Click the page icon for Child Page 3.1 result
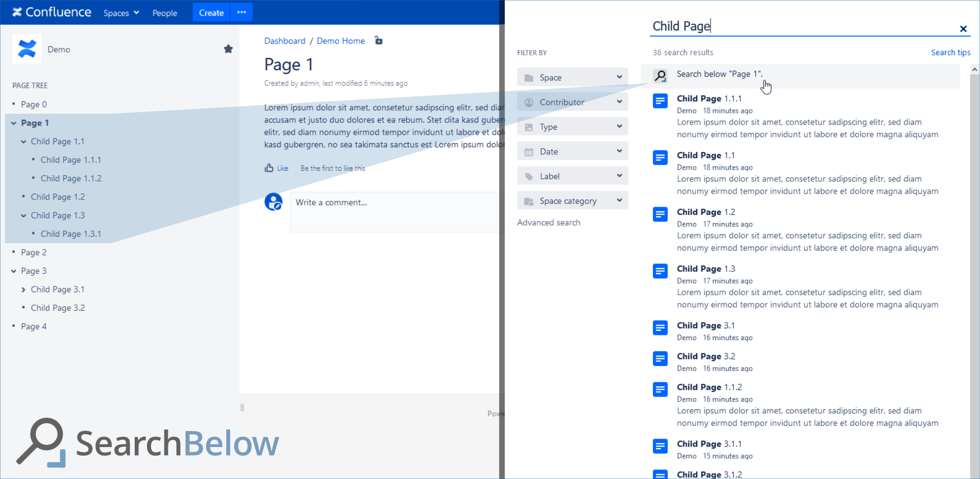 click(660, 328)
